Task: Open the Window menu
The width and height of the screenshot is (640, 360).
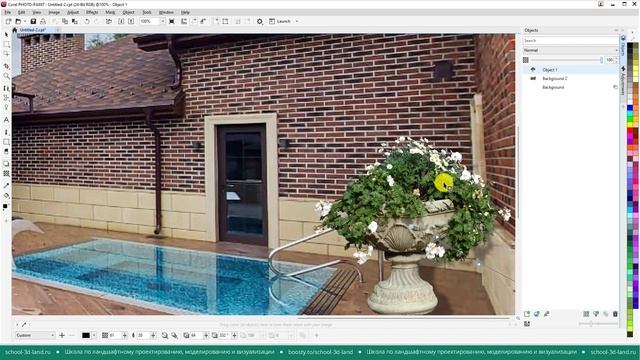Action: click(x=166, y=13)
